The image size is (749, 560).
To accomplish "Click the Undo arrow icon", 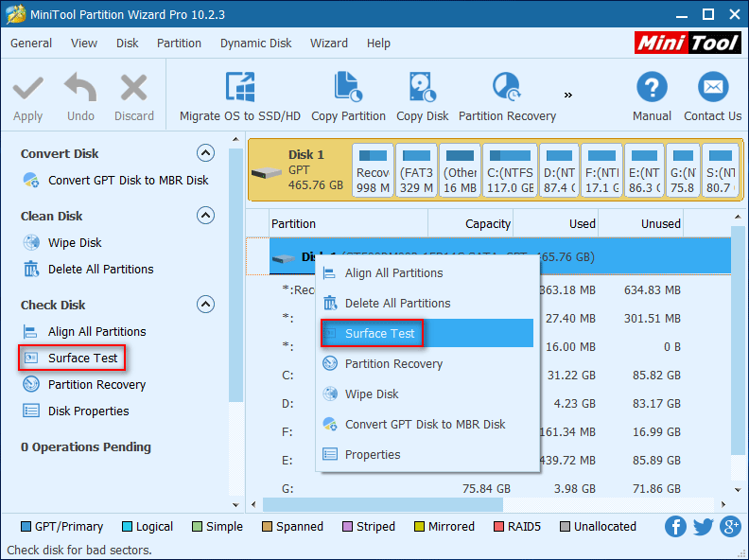I will (80, 87).
